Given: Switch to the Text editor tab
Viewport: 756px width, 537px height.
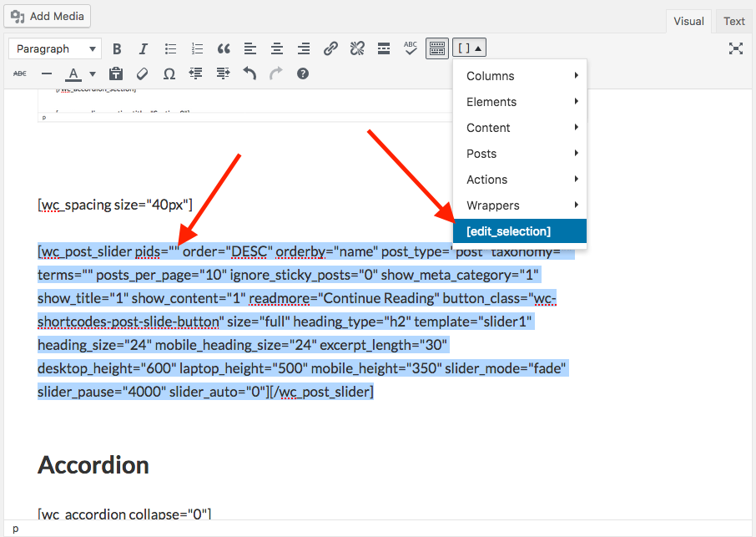Looking at the screenshot, I should 734,22.
